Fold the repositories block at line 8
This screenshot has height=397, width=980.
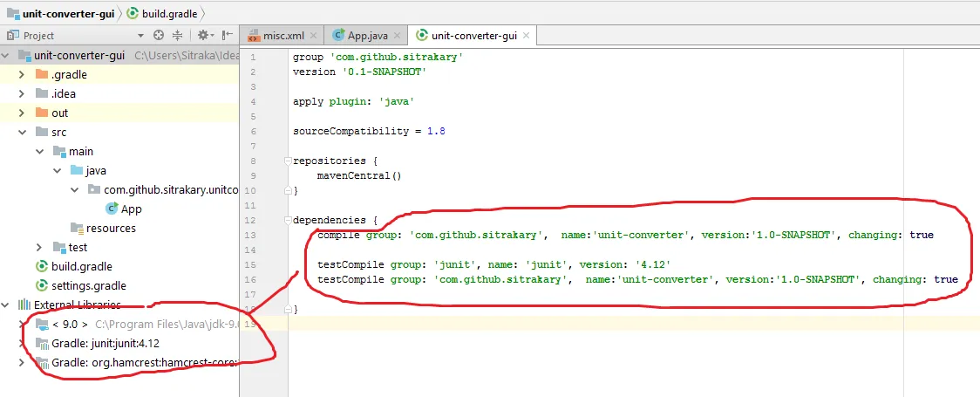[x=288, y=161]
